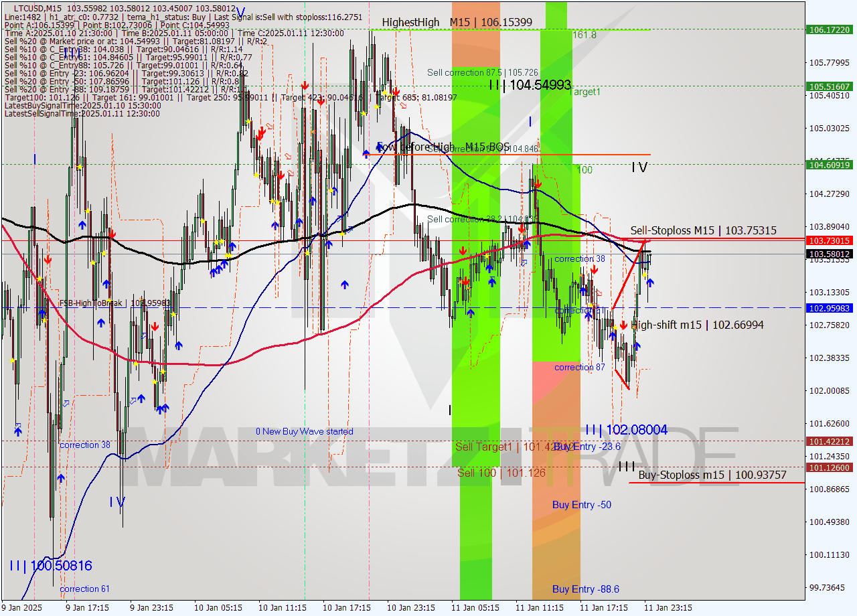Click the green 106.17220 price tag
857x616 pixels.
coord(830,29)
